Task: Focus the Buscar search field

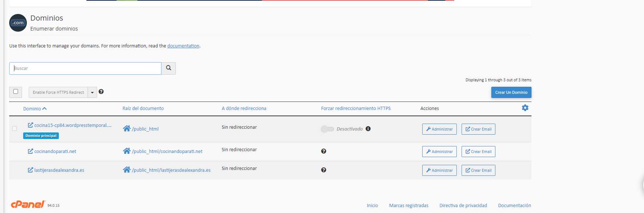Action: tap(85, 68)
